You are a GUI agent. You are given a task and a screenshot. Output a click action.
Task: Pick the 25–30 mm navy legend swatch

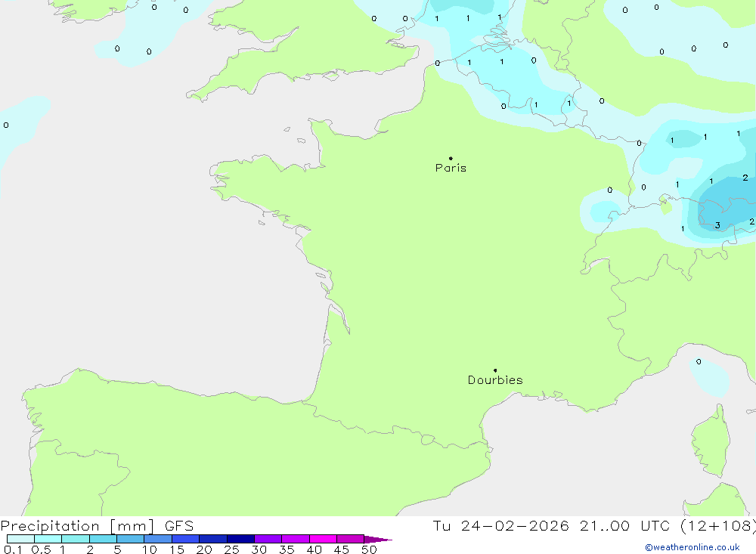tap(240, 539)
